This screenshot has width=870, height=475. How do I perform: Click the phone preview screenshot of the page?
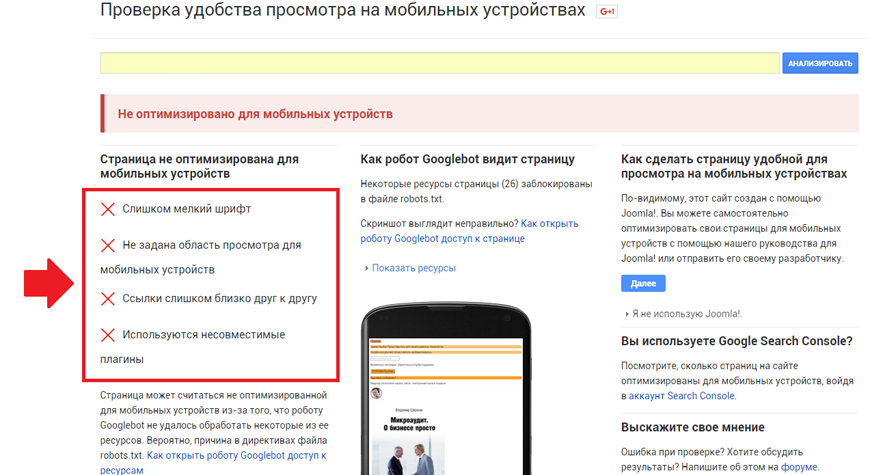pyautogui.click(x=446, y=406)
